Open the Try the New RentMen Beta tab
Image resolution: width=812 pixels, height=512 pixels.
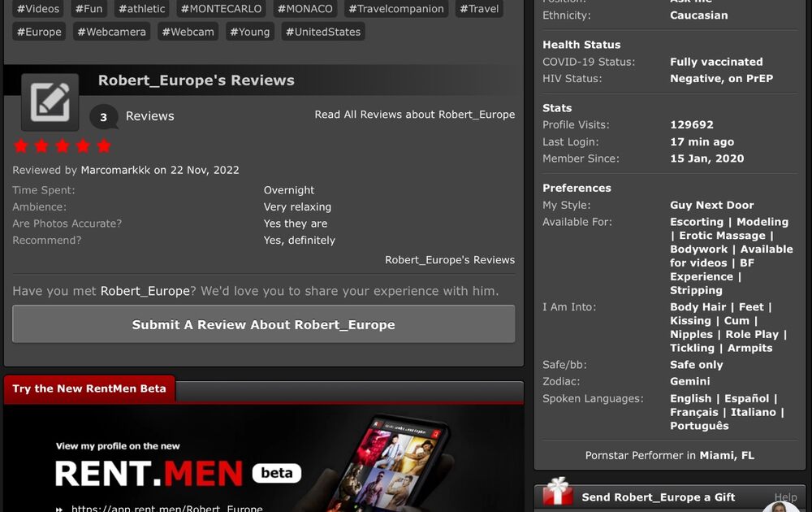coord(89,389)
